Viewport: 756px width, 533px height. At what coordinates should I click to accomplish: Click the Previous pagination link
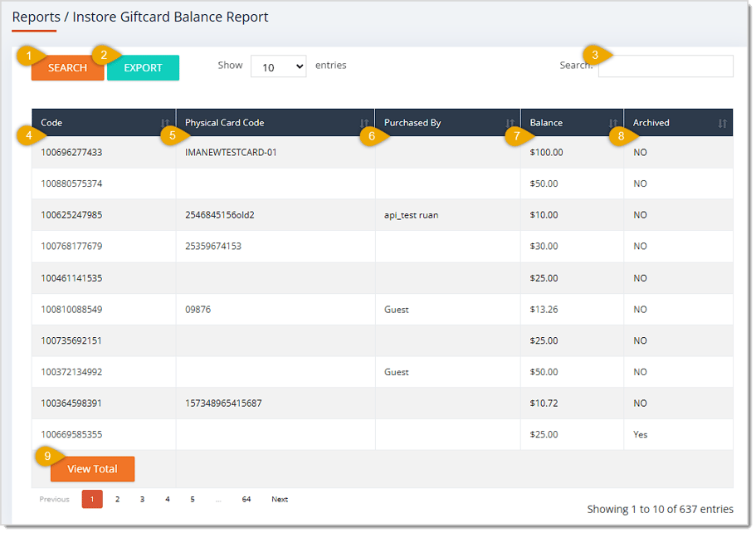click(55, 499)
